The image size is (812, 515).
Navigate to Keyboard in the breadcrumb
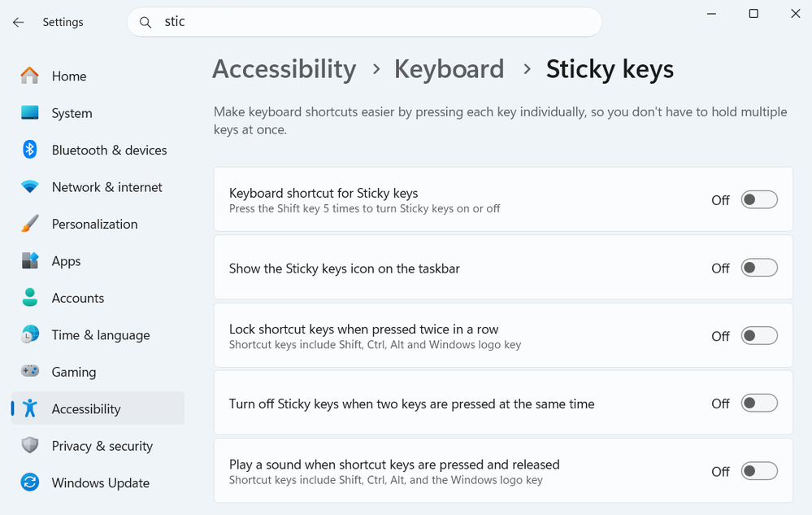(x=449, y=69)
